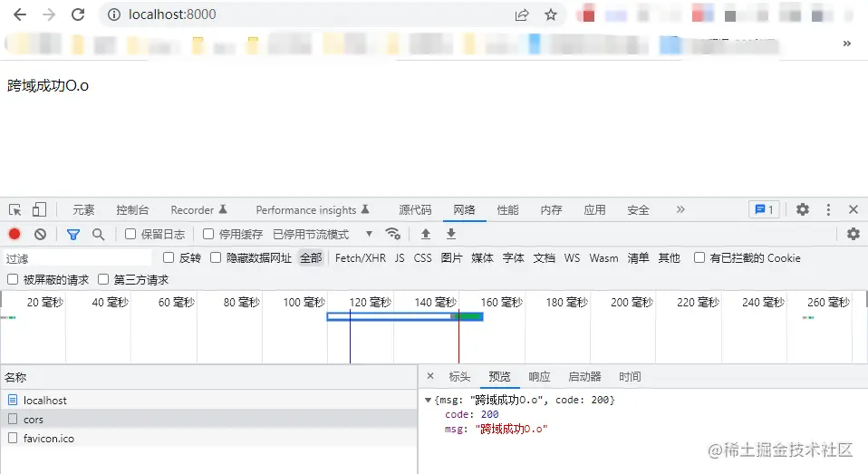Filter by WS requests
Viewport: 868px width, 474px height.
tap(572, 258)
